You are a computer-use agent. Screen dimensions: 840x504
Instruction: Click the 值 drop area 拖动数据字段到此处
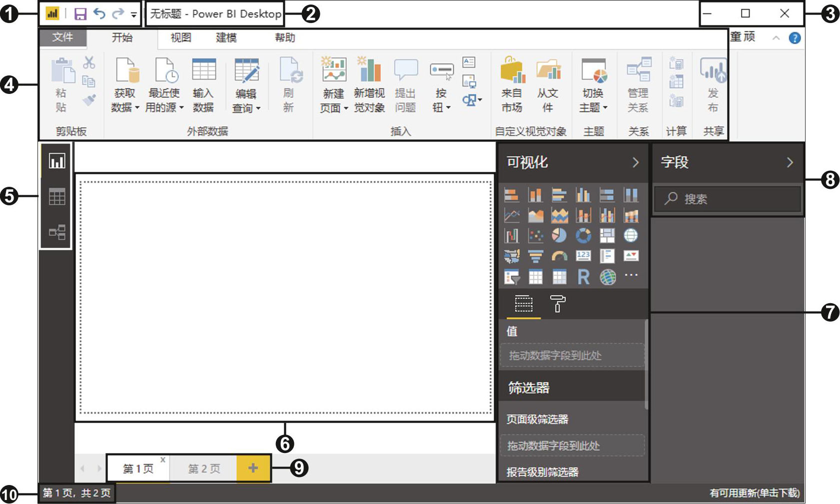point(572,356)
